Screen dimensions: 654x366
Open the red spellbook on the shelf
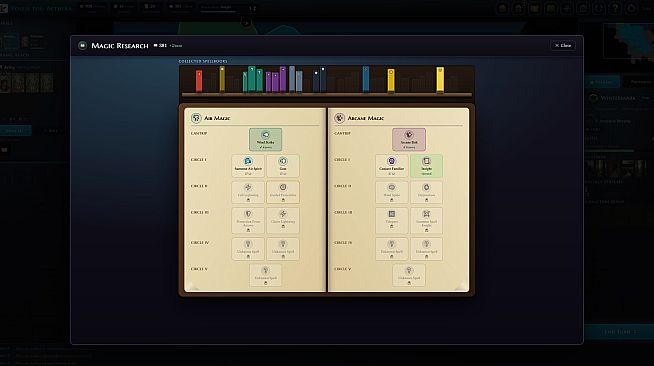coord(199,81)
